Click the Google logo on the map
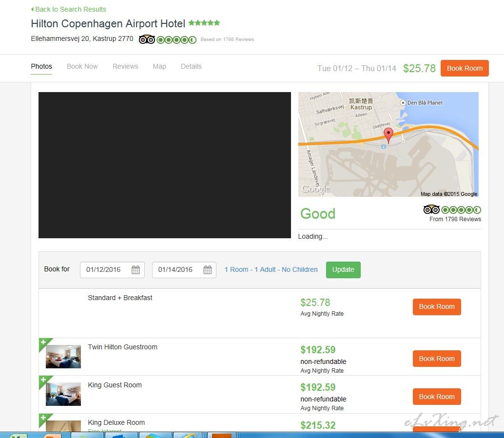 click(x=316, y=189)
